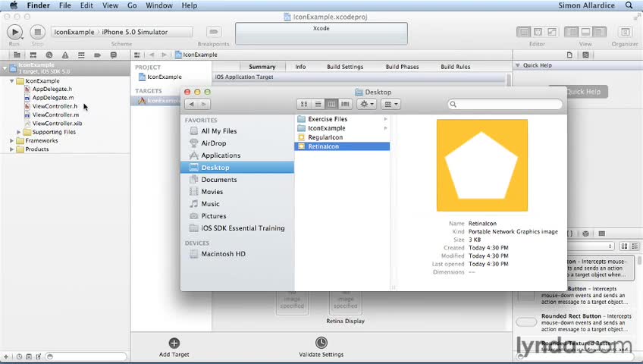
Task: Click the Xcode Run button
Action: pyautogui.click(x=14, y=32)
